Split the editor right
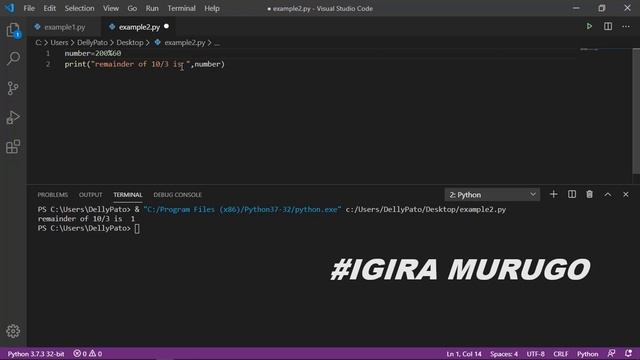640x360 pixels. click(608, 27)
